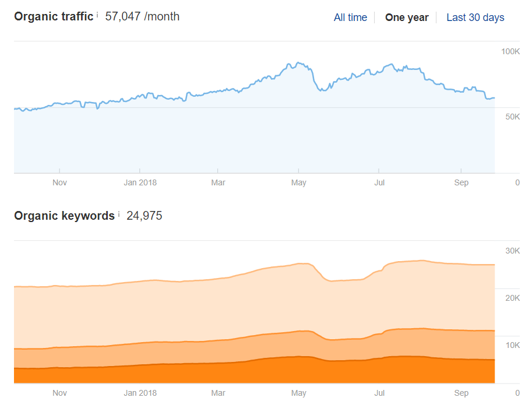532x401 pixels.
Task: Click the 24,975 keywords value
Action: [144, 216]
